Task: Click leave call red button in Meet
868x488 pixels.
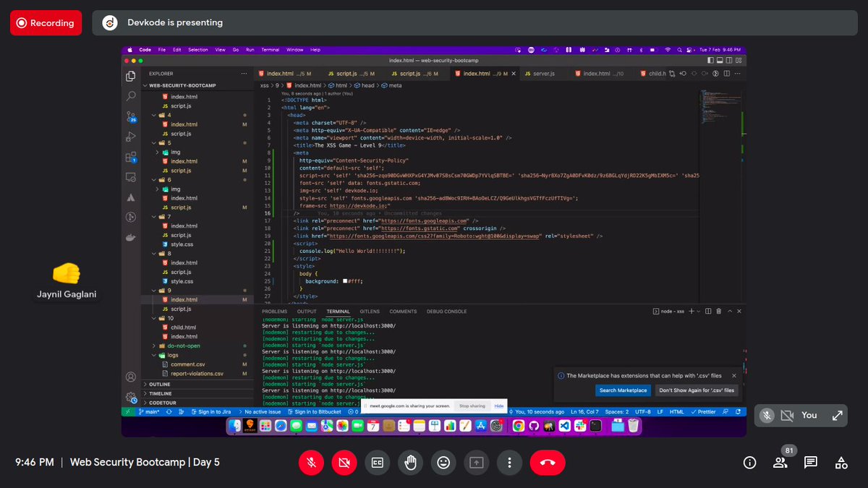Action: (548, 462)
